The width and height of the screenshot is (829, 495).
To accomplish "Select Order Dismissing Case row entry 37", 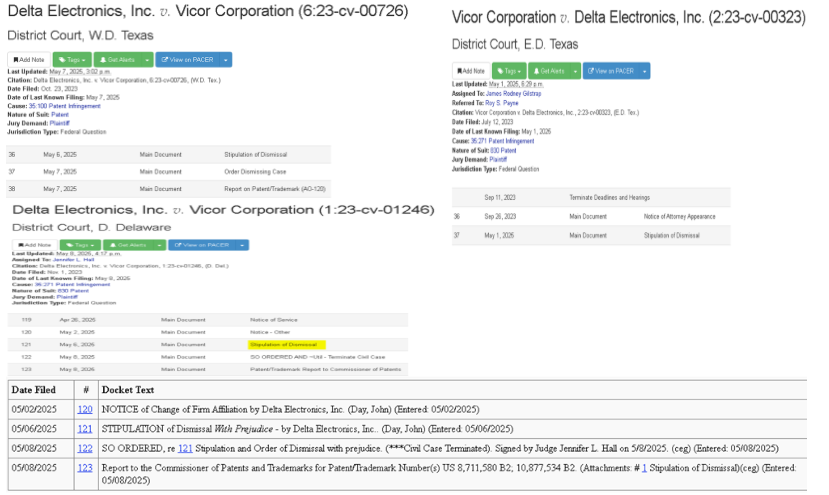I will click(x=169, y=171).
